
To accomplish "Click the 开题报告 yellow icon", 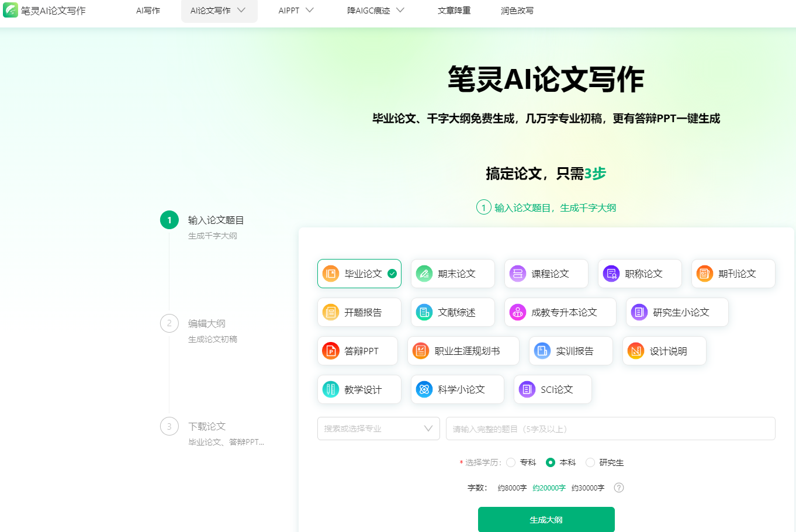I will [x=331, y=312].
